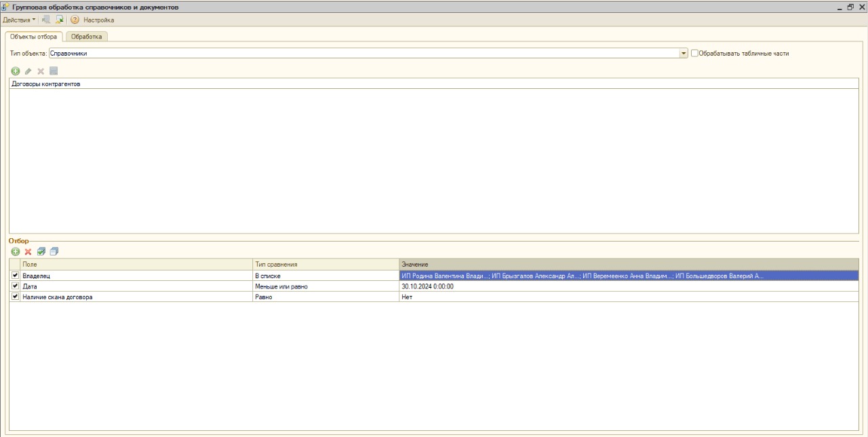Uncheck all filter rows icon in Отбор
Image resolution: width=868 pixels, height=437 pixels.
(x=54, y=252)
